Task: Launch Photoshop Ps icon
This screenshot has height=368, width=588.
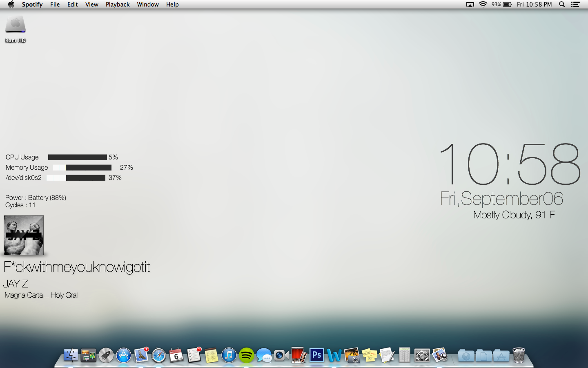Action: 317,355
